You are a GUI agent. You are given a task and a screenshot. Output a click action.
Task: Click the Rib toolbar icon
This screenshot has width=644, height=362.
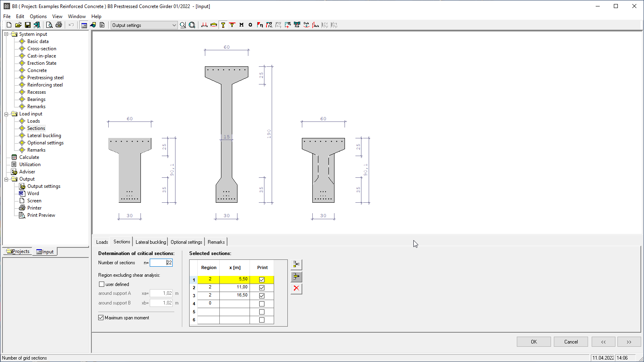pyautogui.click(x=297, y=25)
